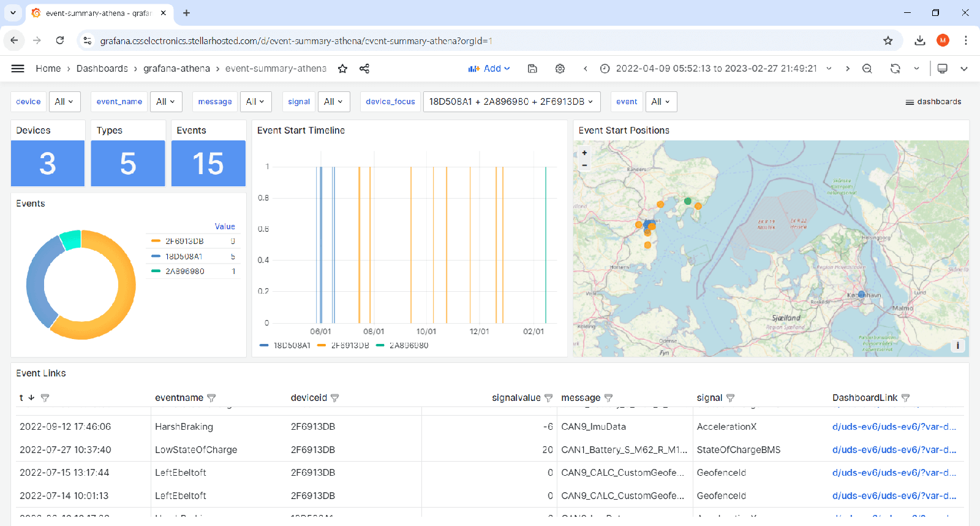The image size is (980, 526).
Task: Open LowStateOfCharge row dashboard link
Action: coord(894,450)
